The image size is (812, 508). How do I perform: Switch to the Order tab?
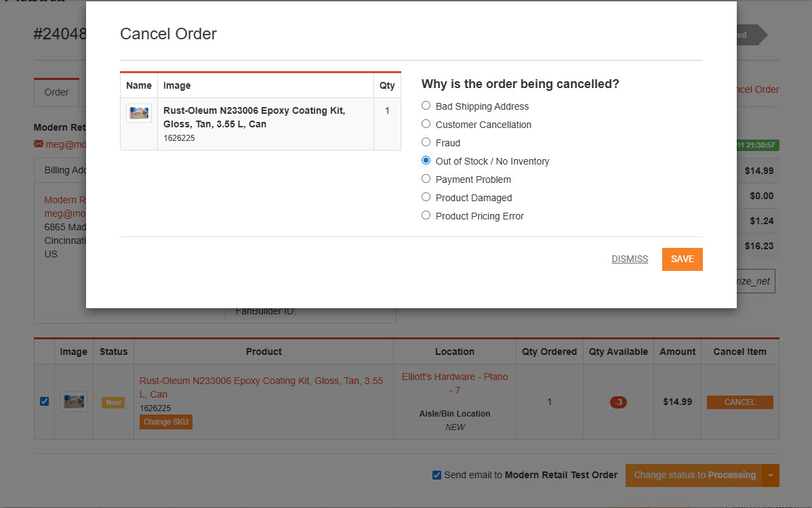coord(56,92)
